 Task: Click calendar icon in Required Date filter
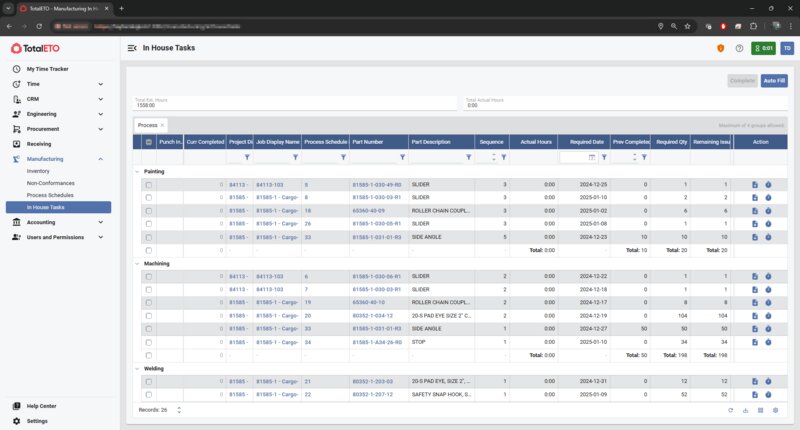click(x=592, y=157)
